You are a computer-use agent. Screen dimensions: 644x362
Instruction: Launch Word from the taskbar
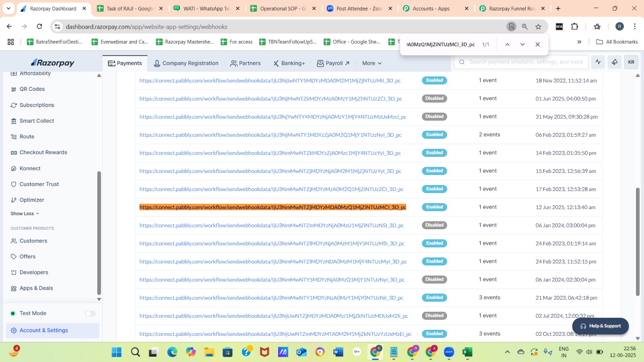click(x=338, y=352)
